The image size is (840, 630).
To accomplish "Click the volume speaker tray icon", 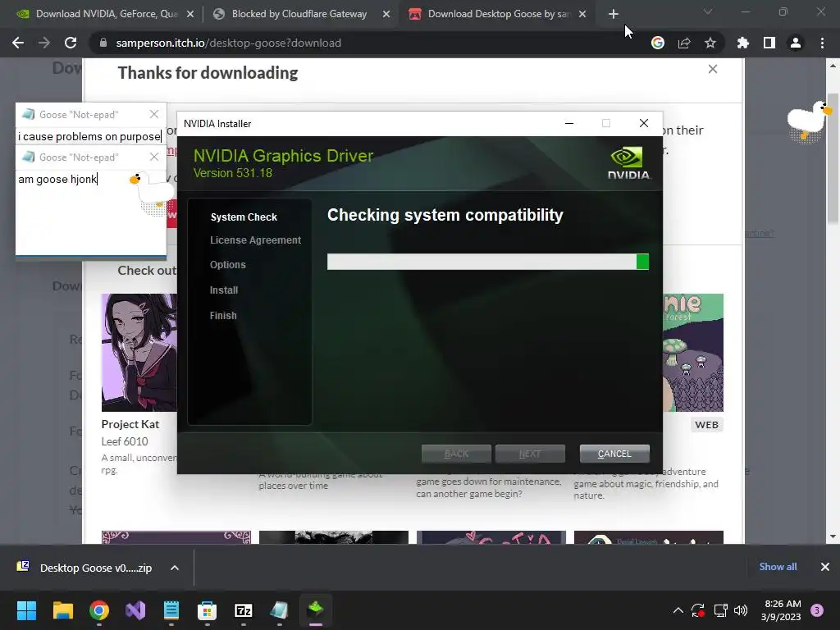I will point(741,610).
